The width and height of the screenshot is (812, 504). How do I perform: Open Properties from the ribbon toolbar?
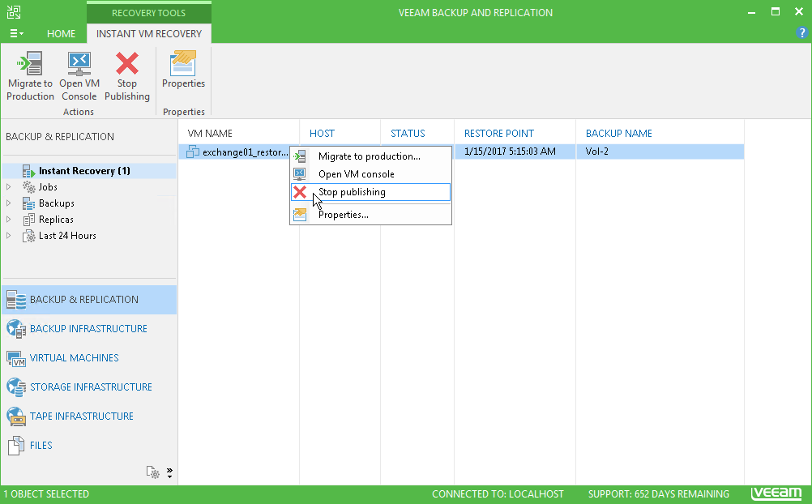pyautogui.click(x=183, y=70)
